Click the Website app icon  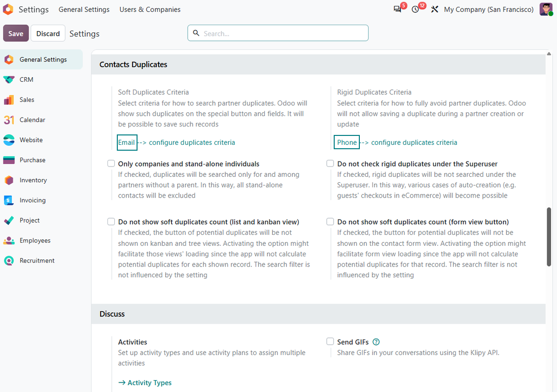(9, 140)
